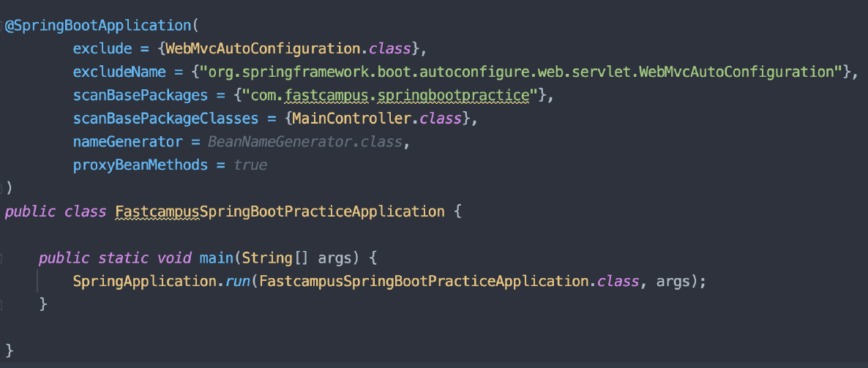Click the greyed BeanNameGenerator.class default value
Viewport: 868px width, 368px height.
305,142
